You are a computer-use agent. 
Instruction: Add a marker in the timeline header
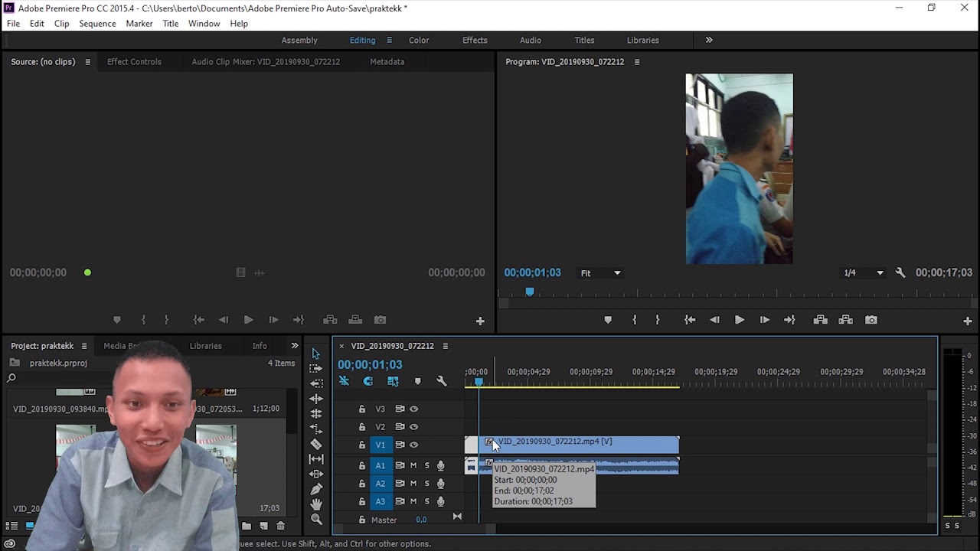(x=417, y=381)
